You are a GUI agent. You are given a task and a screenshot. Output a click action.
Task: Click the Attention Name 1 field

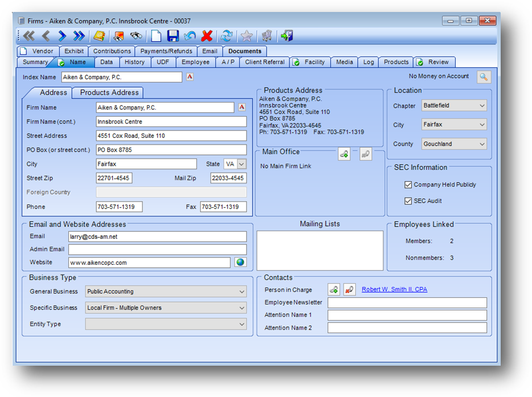pos(407,315)
